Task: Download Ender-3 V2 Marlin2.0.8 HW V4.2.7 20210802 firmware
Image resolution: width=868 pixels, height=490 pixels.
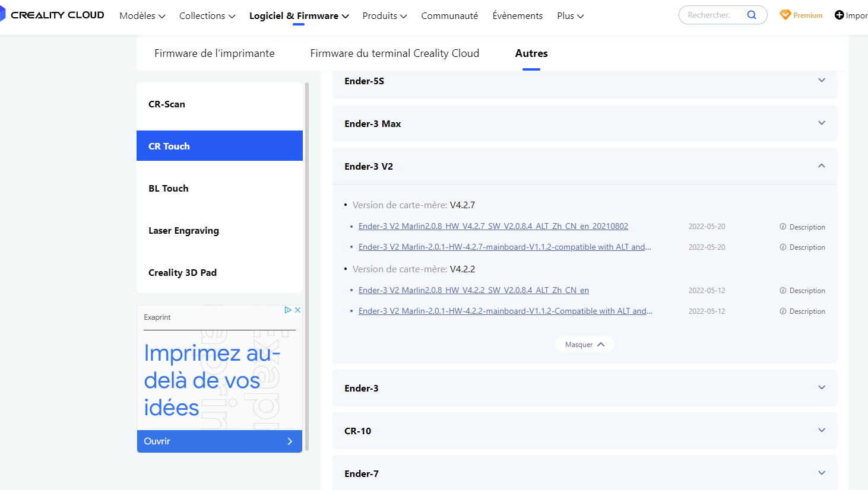Action: tap(493, 226)
